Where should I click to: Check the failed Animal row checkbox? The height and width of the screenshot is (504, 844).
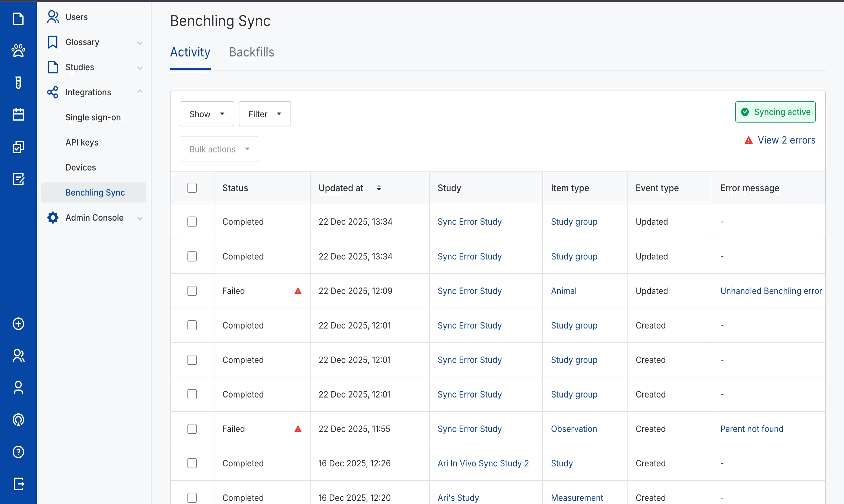click(192, 291)
